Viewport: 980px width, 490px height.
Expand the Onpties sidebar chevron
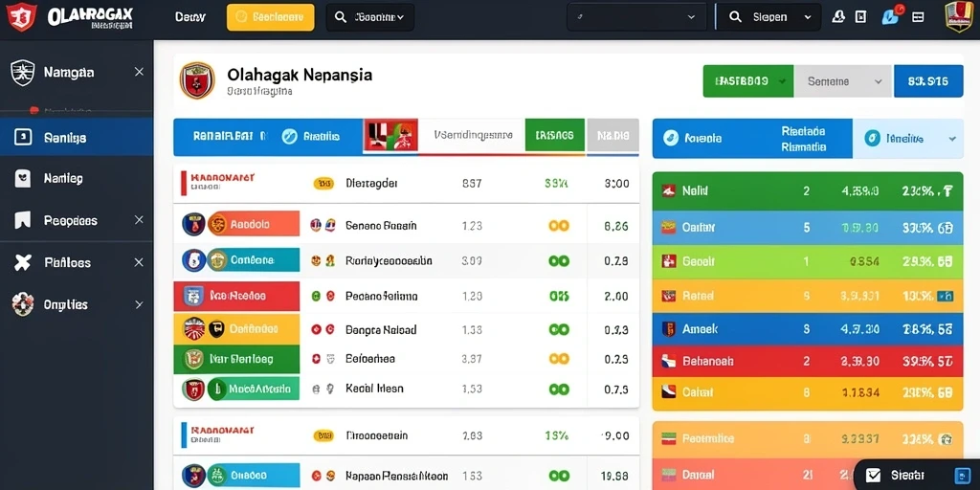click(139, 304)
